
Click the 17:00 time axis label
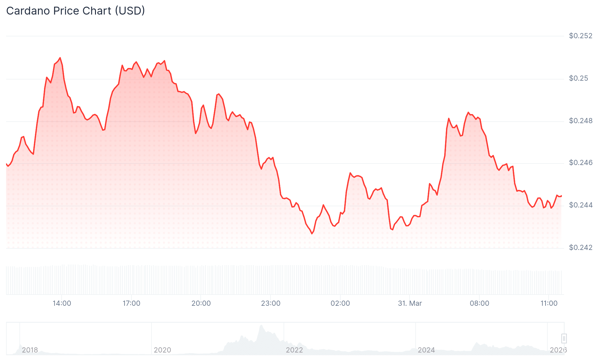click(x=131, y=303)
